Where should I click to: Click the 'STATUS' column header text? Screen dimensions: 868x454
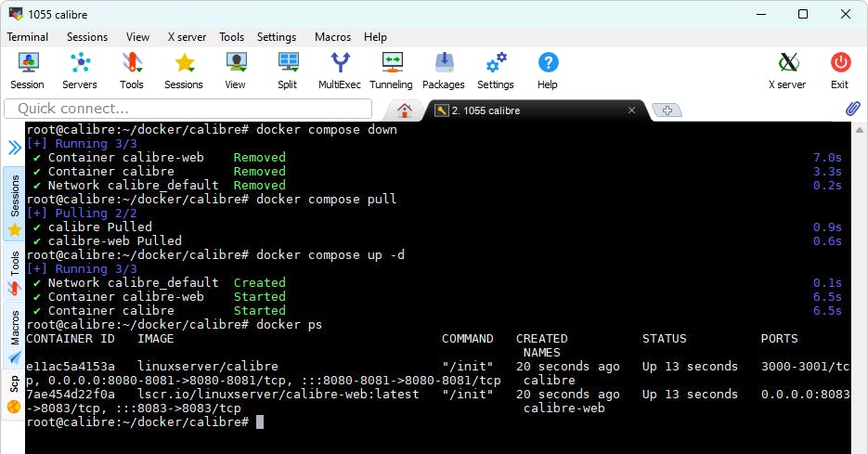pos(665,339)
